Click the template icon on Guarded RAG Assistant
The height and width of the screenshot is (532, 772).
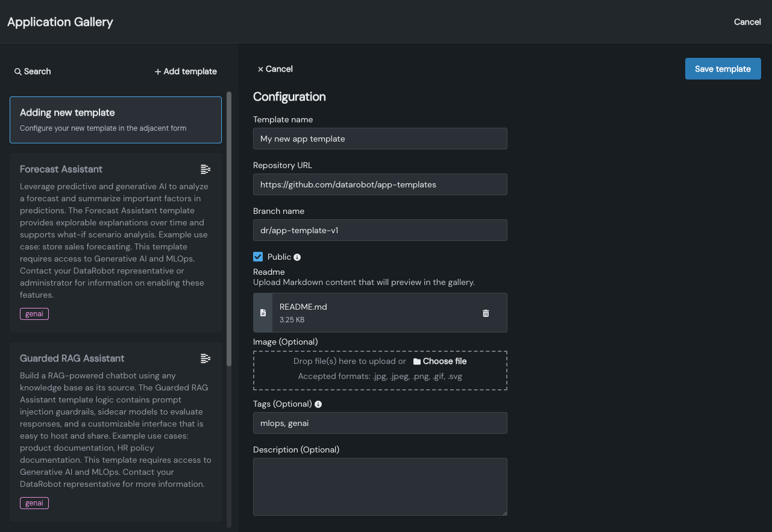click(x=206, y=358)
